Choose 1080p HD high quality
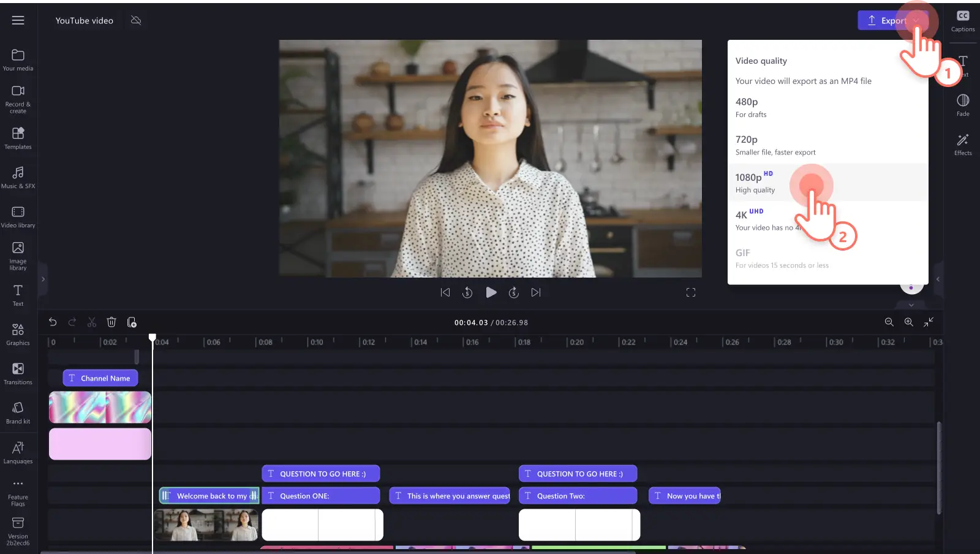The width and height of the screenshot is (980, 554). point(827,182)
